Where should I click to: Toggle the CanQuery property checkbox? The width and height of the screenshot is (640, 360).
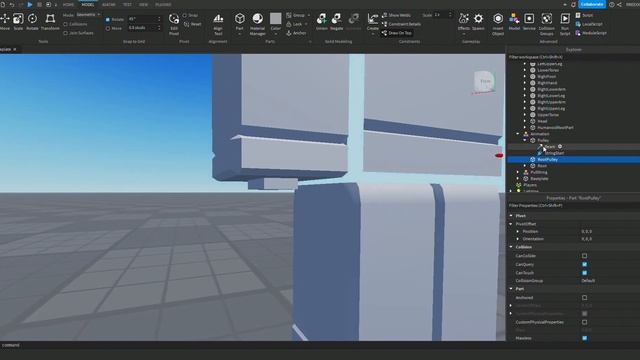[584, 264]
